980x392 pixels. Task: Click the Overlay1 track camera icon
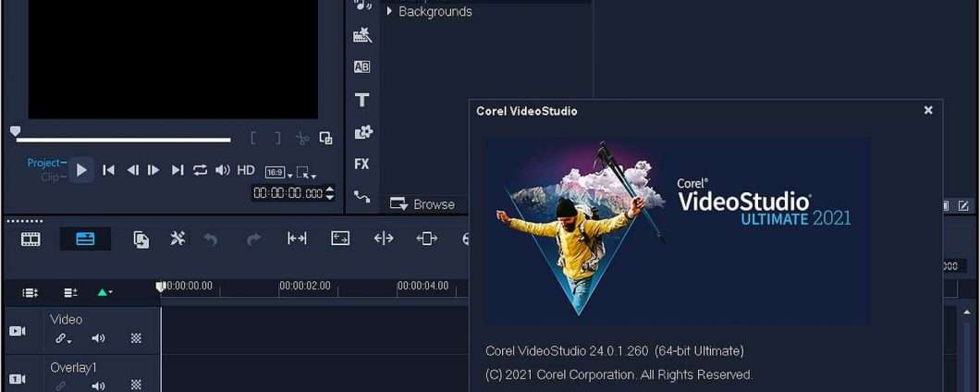(17, 379)
